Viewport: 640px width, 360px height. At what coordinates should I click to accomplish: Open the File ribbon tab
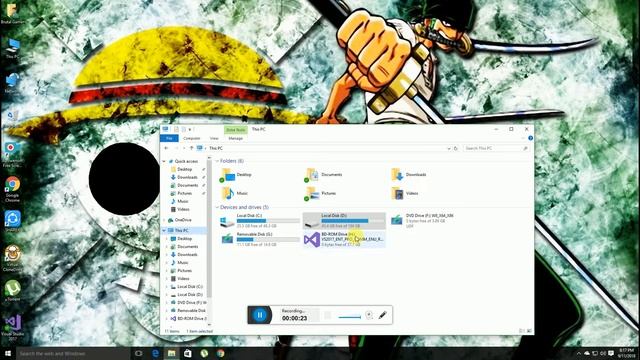pos(169,138)
